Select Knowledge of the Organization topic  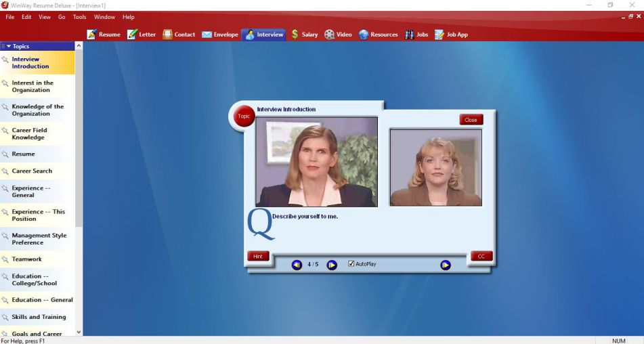pos(37,110)
